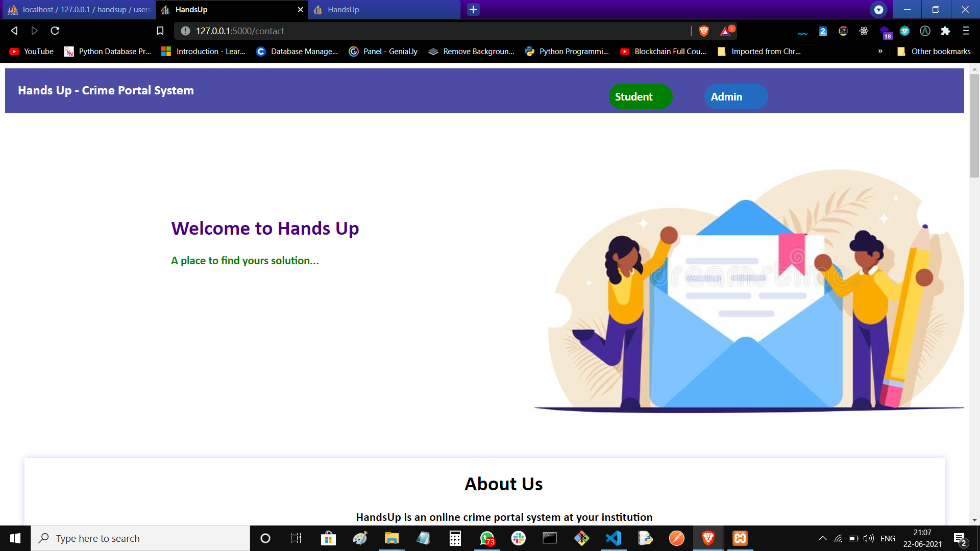Click the green Student button
Image resolution: width=980 pixels, height=551 pixels.
pyautogui.click(x=641, y=96)
